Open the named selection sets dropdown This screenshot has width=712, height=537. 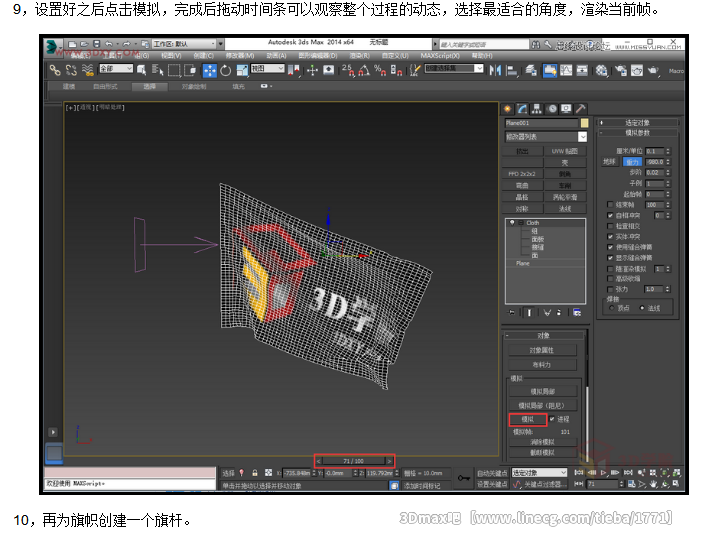[x=454, y=69]
